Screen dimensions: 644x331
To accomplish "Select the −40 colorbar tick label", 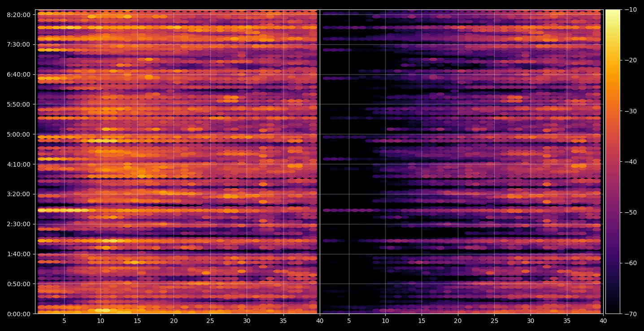I will click(630, 161).
